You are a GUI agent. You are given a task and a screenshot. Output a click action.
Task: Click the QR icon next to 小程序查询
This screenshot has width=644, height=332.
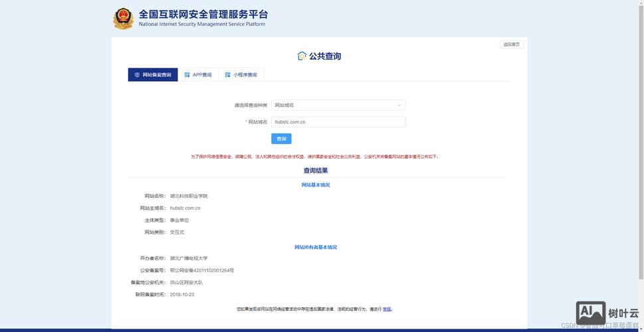[227, 74]
